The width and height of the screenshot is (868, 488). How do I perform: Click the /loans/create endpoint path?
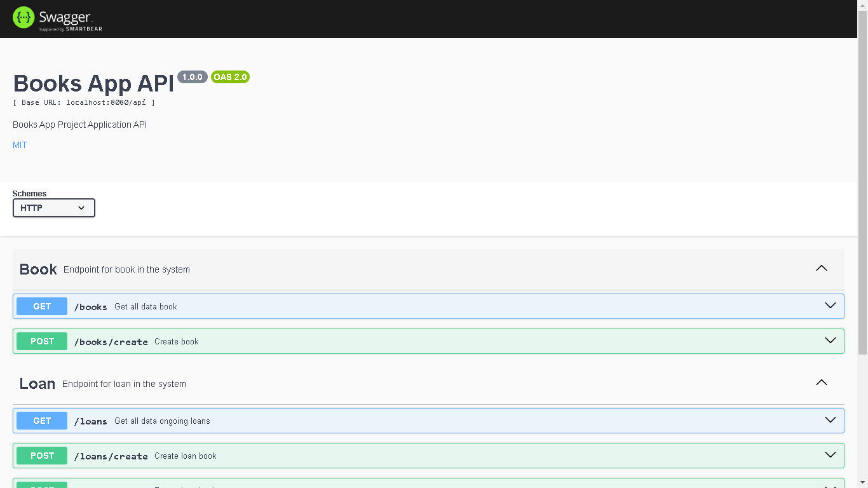[x=111, y=456]
